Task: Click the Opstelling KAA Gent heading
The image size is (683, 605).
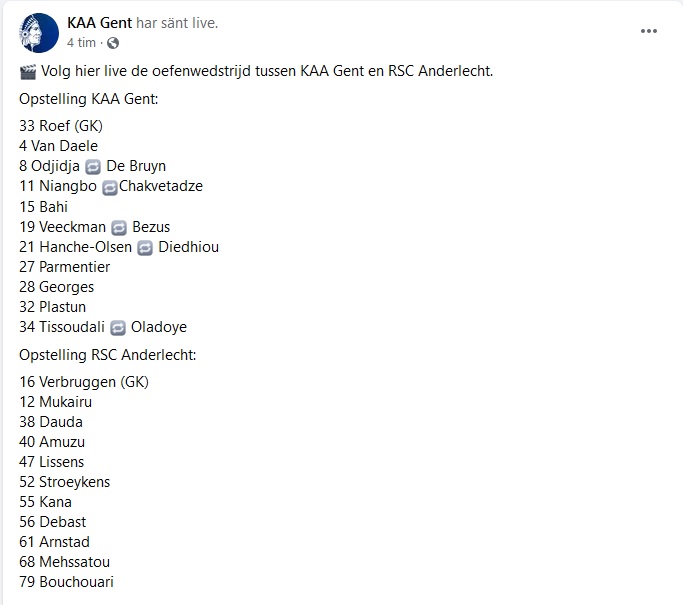Action: 88,99
